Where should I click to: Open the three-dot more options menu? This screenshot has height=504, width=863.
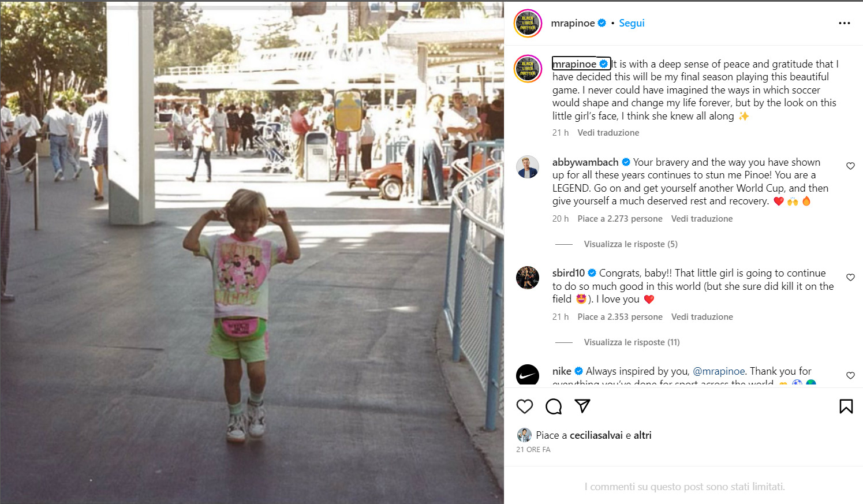(845, 23)
